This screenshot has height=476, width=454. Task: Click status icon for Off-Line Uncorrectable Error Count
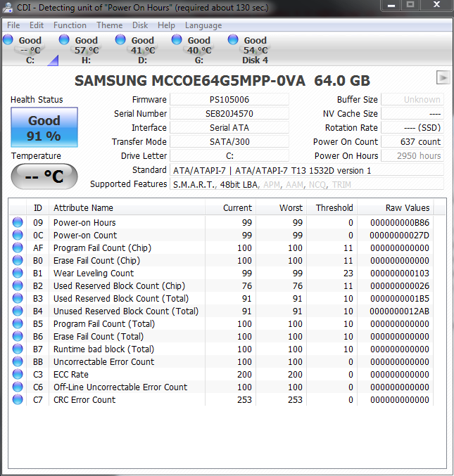[18, 387]
